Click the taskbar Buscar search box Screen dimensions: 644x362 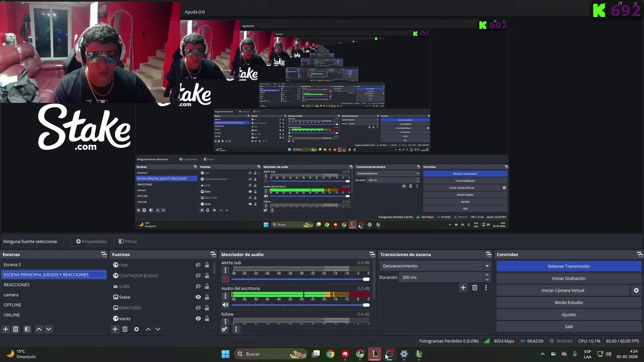272,354
